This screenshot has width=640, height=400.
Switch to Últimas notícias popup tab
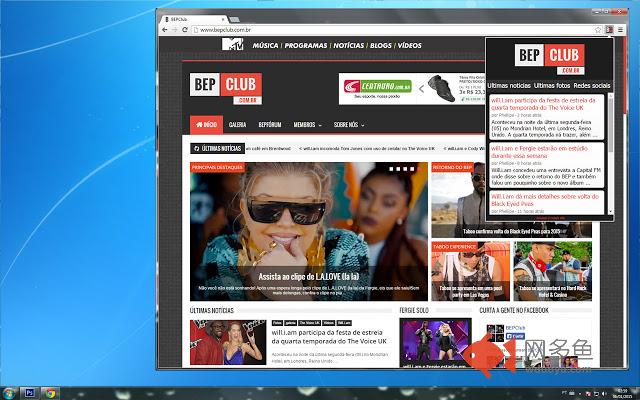509,86
